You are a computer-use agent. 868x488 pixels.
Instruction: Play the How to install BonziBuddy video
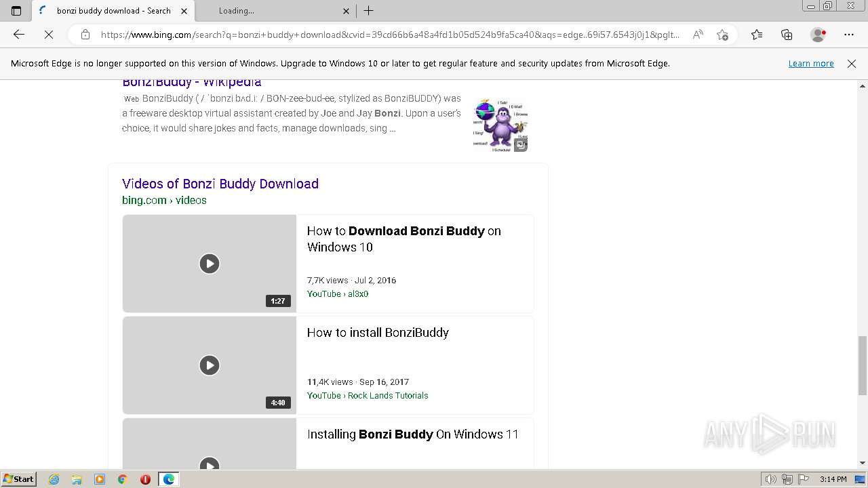click(209, 365)
